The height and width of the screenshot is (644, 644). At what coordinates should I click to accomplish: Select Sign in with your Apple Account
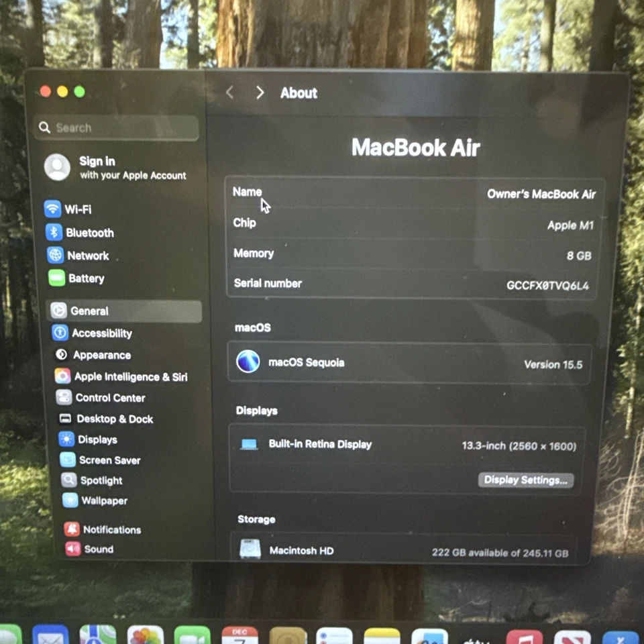(x=117, y=167)
